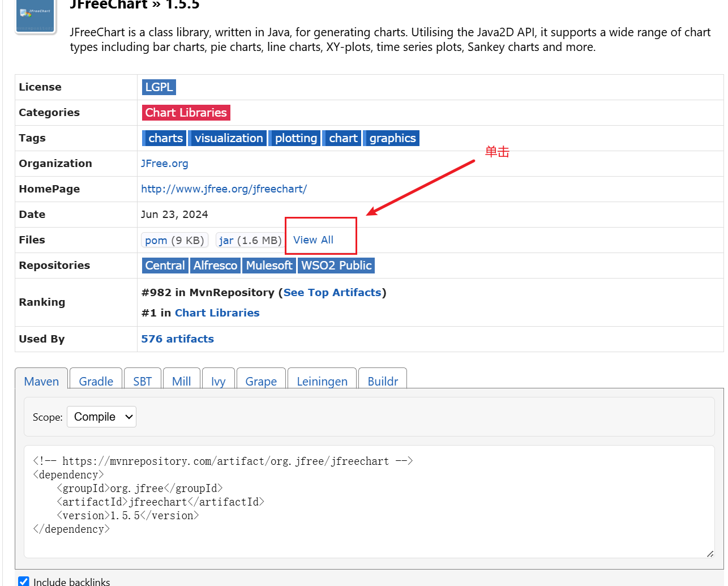
Task: Toggle the Include backlinks checkbox
Action: pyautogui.click(x=24, y=581)
